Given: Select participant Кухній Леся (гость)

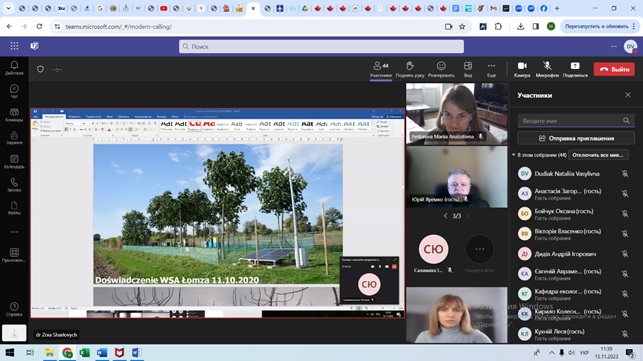Looking at the screenshot, I should tap(574, 334).
